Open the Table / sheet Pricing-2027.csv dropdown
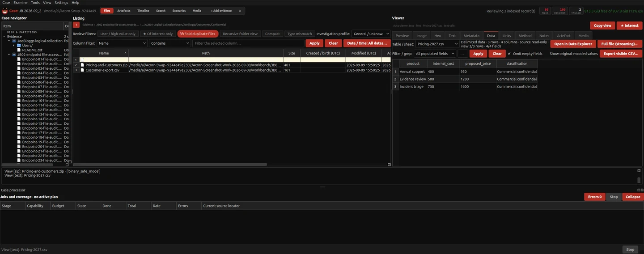Image resolution: width=644 pixels, height=254 pixels. [437, 44]
